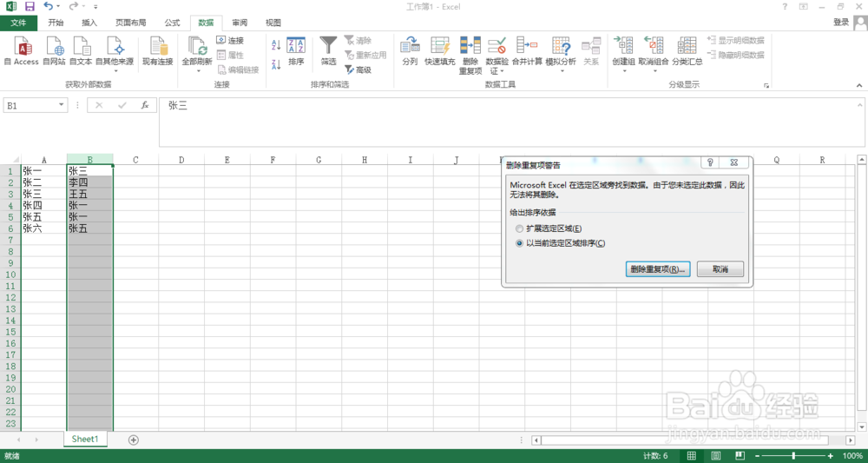Viewport: 868px width, 463px height.
Task: Expand the formula bar
Action: [x=860, y=103]
